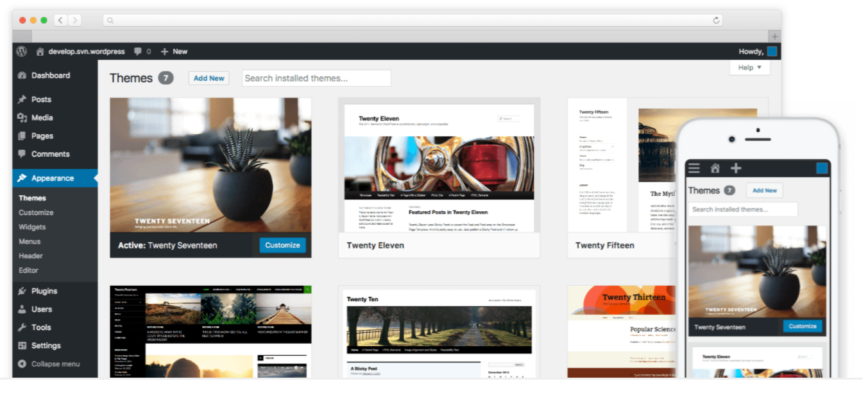Click the New link in the admin bar

(180, 51)
